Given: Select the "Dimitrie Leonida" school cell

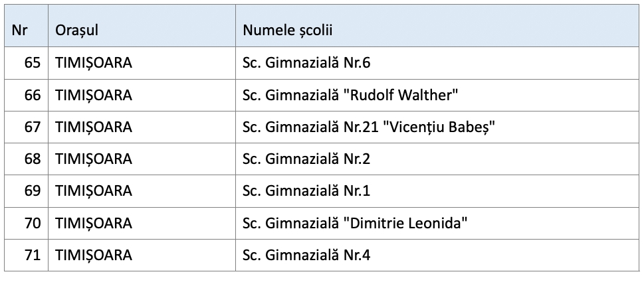Looking at the screenshot, I should click(x=356, y=223).
